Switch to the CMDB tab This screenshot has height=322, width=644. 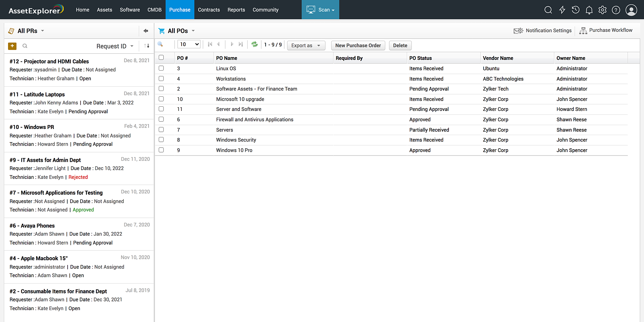click(154, 10)
